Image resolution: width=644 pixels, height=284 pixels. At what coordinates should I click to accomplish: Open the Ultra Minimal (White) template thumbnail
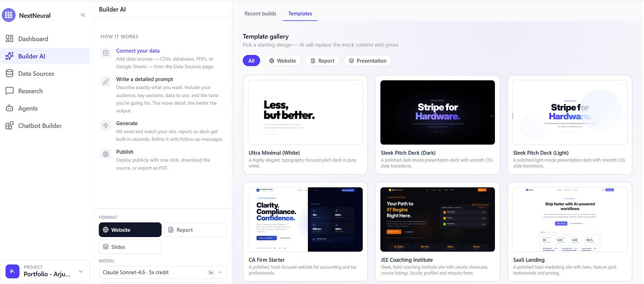coord(305,112)
